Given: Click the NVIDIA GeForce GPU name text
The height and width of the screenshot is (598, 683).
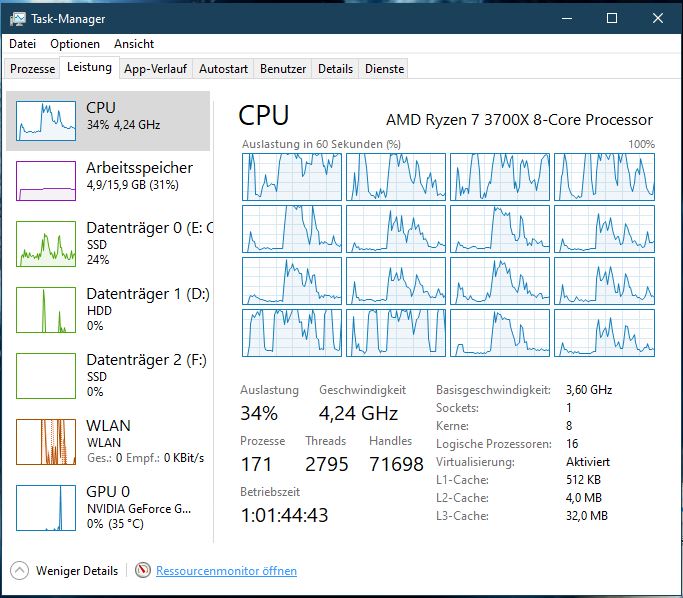Looking at the screenshot, I should [139, 509].
